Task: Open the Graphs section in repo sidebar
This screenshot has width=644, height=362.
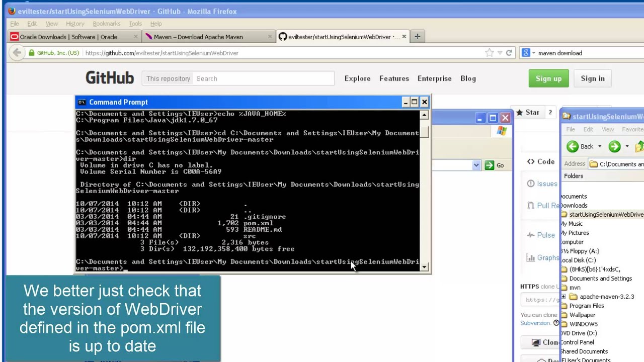Action: [x=543, y=258]
